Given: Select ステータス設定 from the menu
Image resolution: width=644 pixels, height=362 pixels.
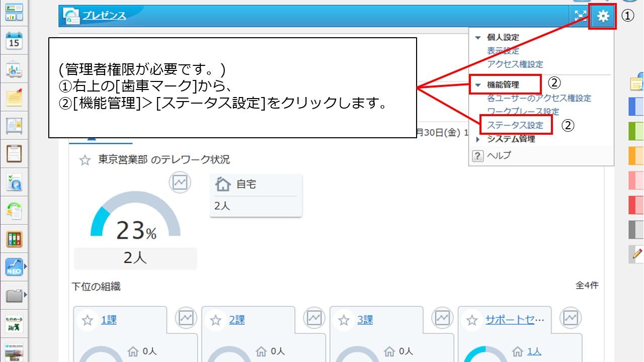Looking at the screenshot, I should (514, 125).
